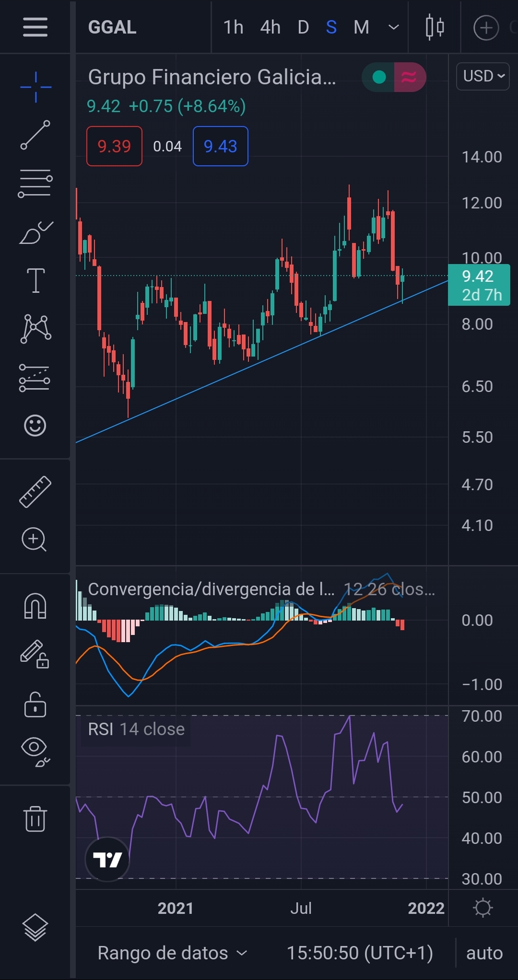Image resolution: width=518 pixels, height=980 pixels.
Task: Switch to the 4h timeframe
Action: tap(271, 27)
